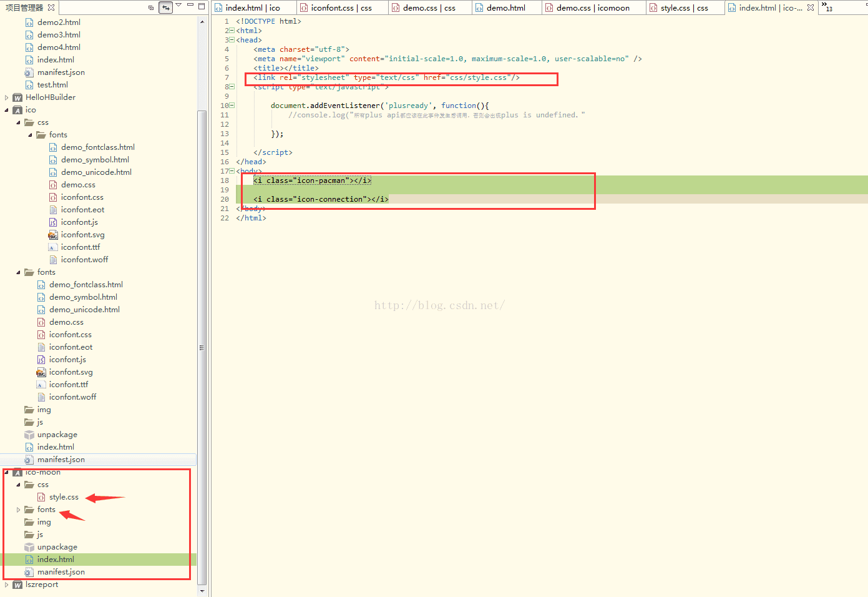Image resolution: width=868 pixels, height=597 pixels.
Task: Maximize the project manager panel
Action: coord(202,6)
